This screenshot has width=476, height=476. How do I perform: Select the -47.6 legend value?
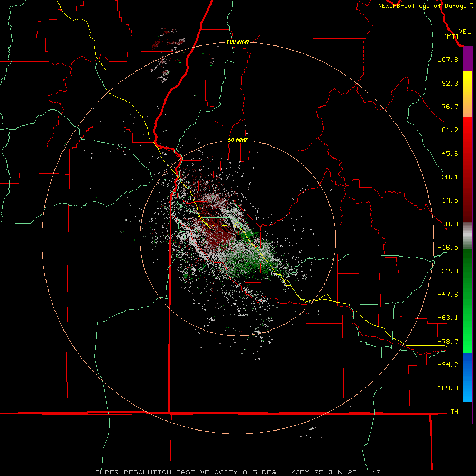pyautogui.click(x=448, y=295)
